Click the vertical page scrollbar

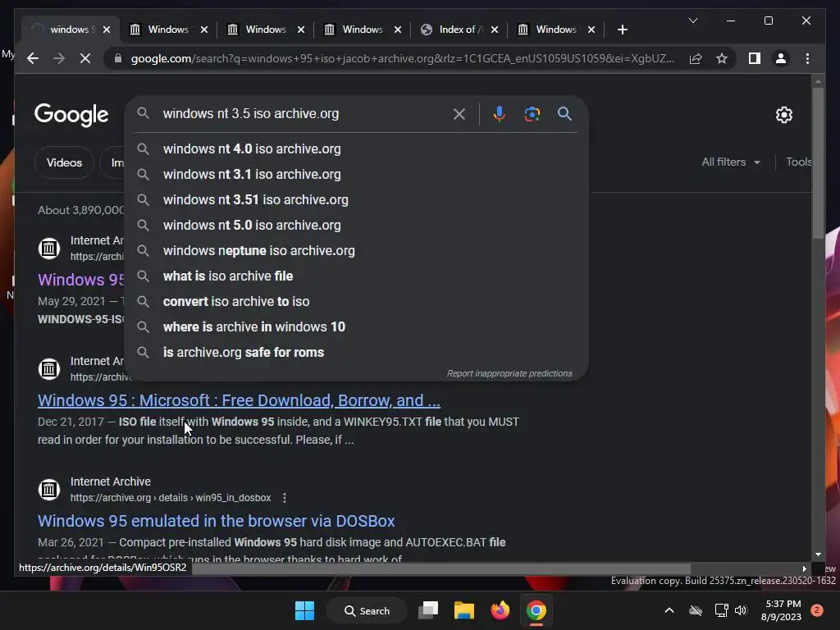click(818, 163)
